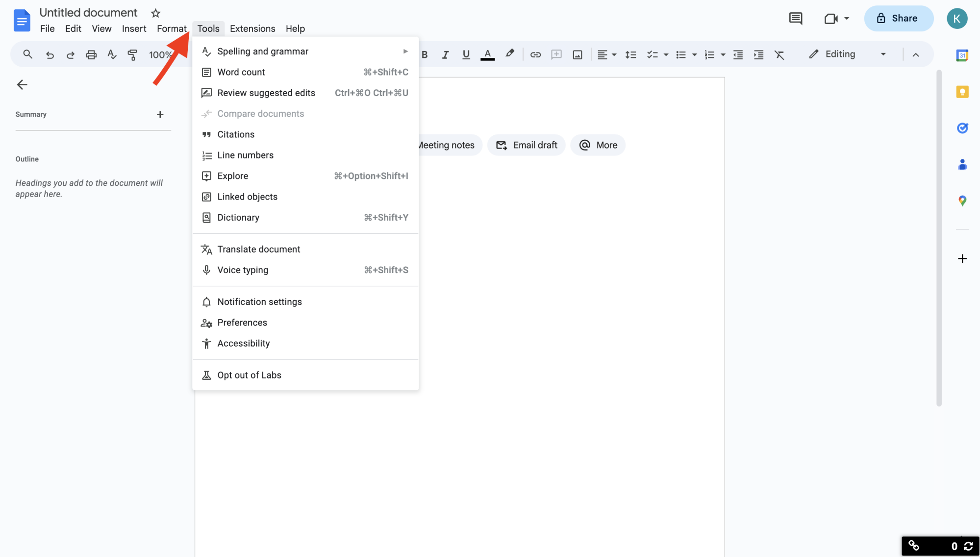The width and height of the screenshot is (980, 557).
Task: Expand line spacing options dropdown
Action: pos(630,54)
